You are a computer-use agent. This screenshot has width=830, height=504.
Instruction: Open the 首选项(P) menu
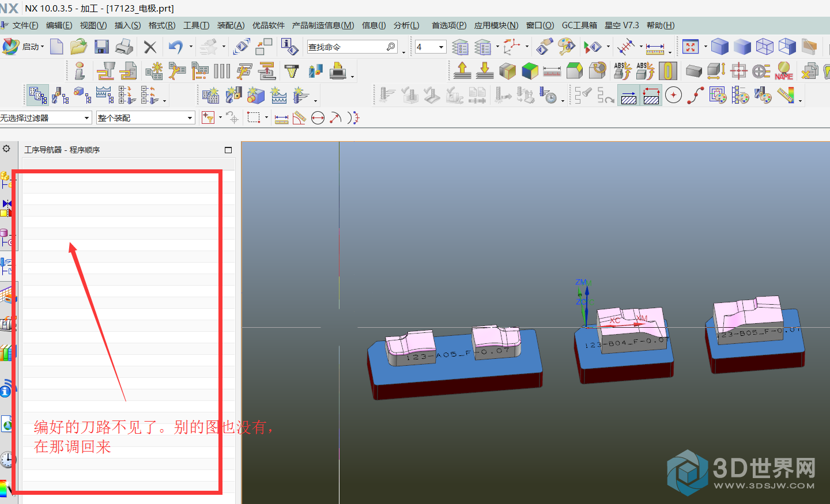(449, 25)
